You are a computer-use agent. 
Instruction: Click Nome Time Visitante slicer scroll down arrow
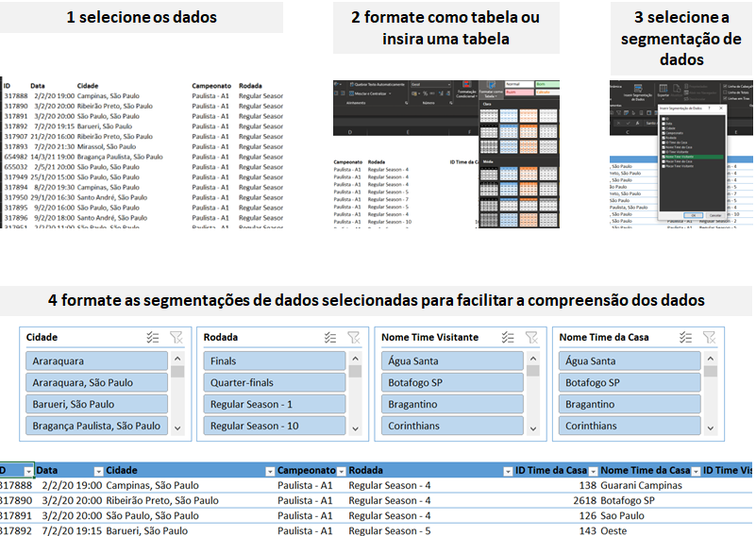click(x=532, y=428)
